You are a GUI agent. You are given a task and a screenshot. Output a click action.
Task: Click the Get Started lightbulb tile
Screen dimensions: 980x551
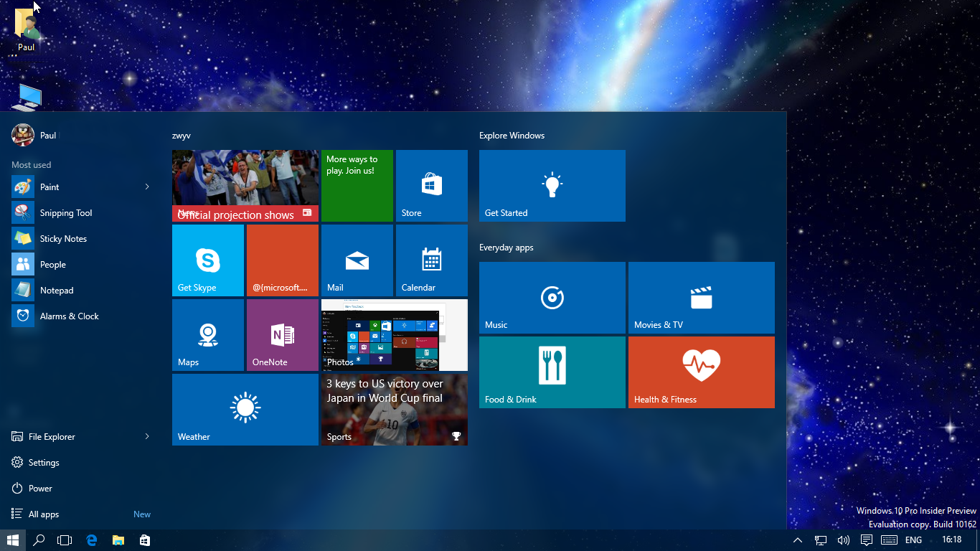pyautogui.click(x=552, y=186)
